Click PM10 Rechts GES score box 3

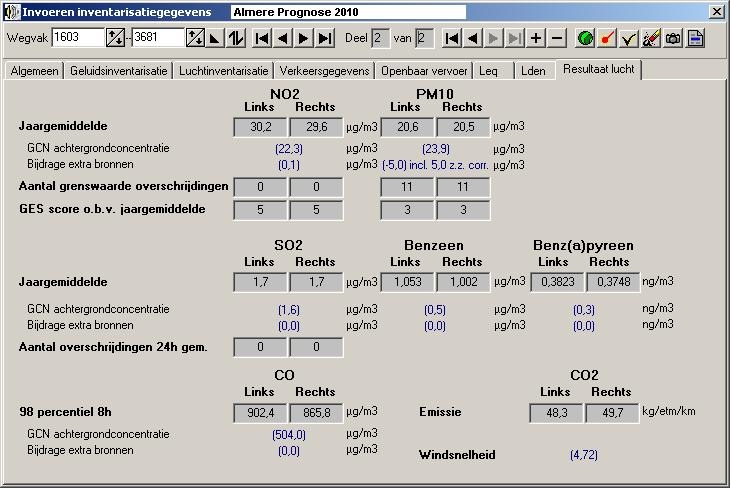pos(463,210)
